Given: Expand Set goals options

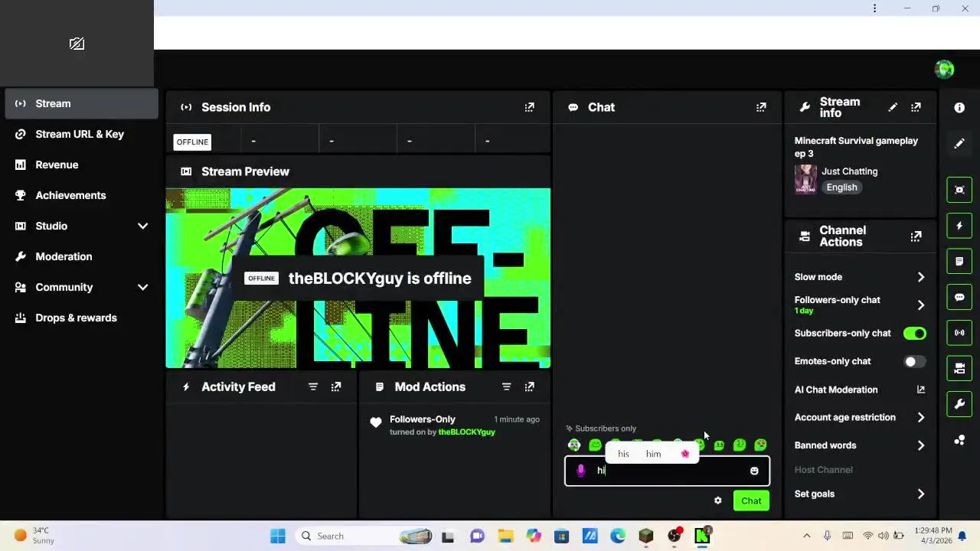Looking at the screenshot, I should [x=921, y=494].
